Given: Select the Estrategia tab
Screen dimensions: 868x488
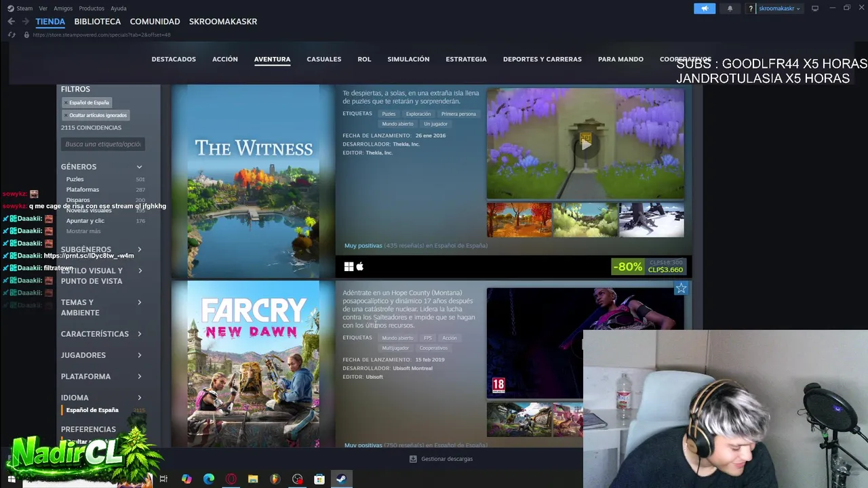Looking at the screenshot, I should (466, 59).
